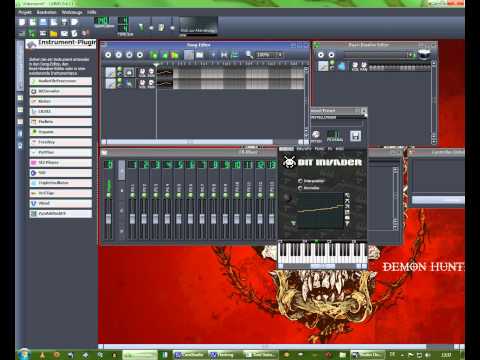The width and height of the screenshot is (480, 360).
Task: Add beat/bassline track in Song Editor
Action: tap(154, 55)
